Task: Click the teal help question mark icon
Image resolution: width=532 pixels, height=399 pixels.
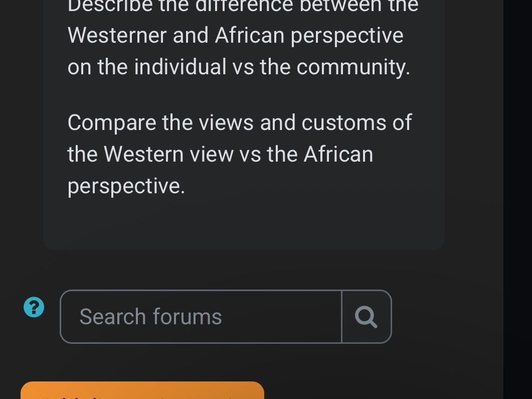Action: 34,307
